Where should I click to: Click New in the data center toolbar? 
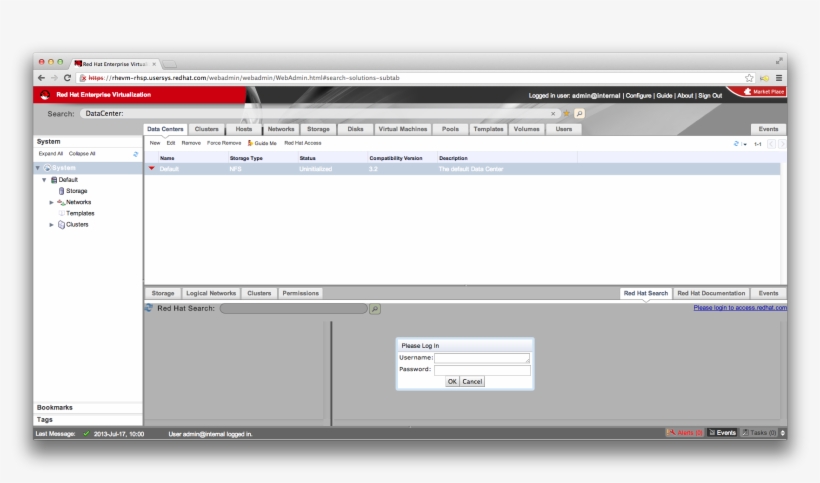coord(155,143)
